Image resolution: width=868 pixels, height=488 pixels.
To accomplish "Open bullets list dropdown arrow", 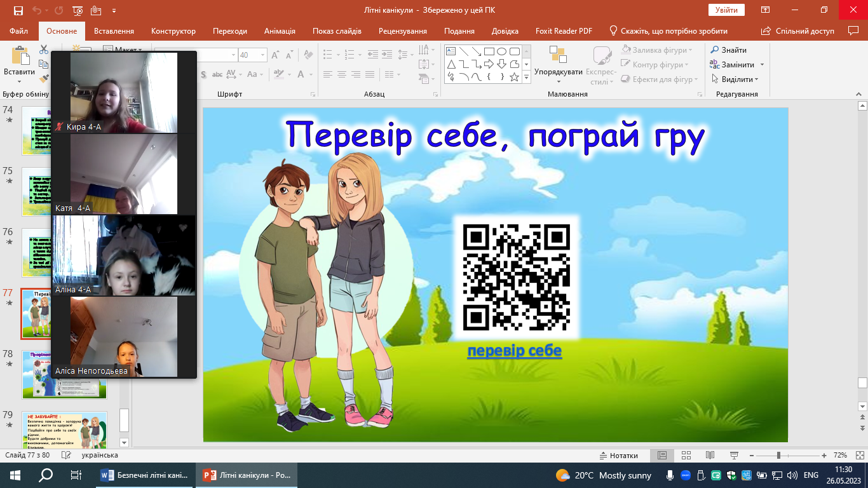I will coord(338,55).
